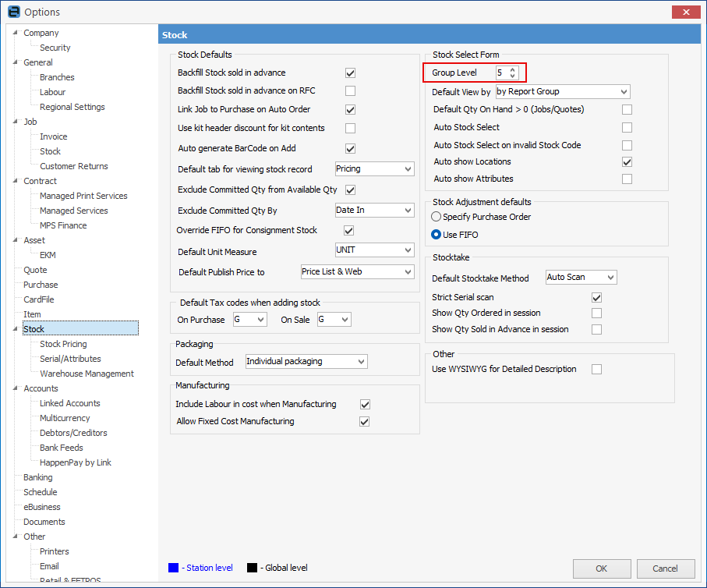This screenshot has width=707, height=588.
Task: Enable Use WYSIWYG for Detailed Description
Action: pyautogui.click(x=596, y=369)
